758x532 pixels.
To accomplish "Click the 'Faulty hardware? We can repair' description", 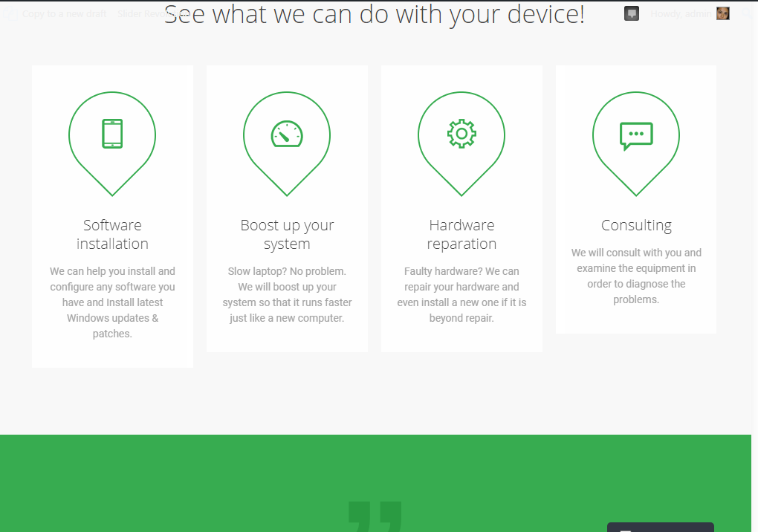I will pos(461,295).
